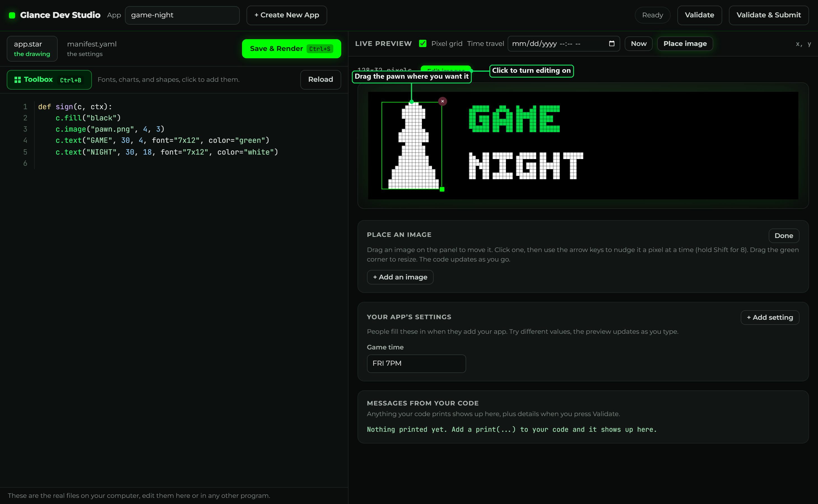Click the white NIGHT text in preview
The width and height of the screenshot is (818, 504).
tap(526, 166)
